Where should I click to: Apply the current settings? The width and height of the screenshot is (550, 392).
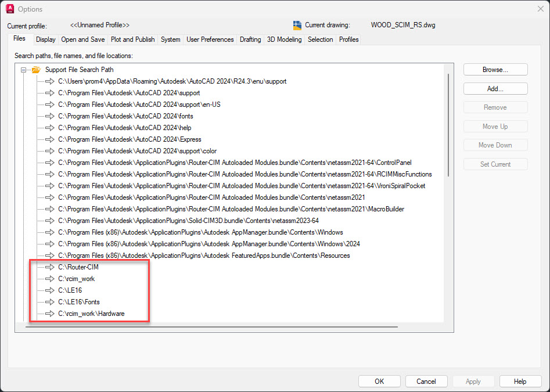click(x=473, y=381)
